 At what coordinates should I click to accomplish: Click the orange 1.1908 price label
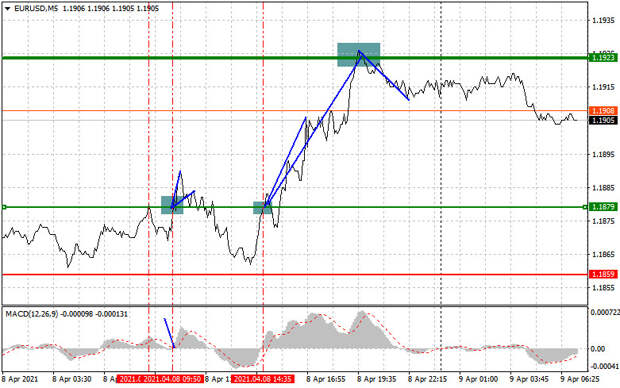click(603, 111)
